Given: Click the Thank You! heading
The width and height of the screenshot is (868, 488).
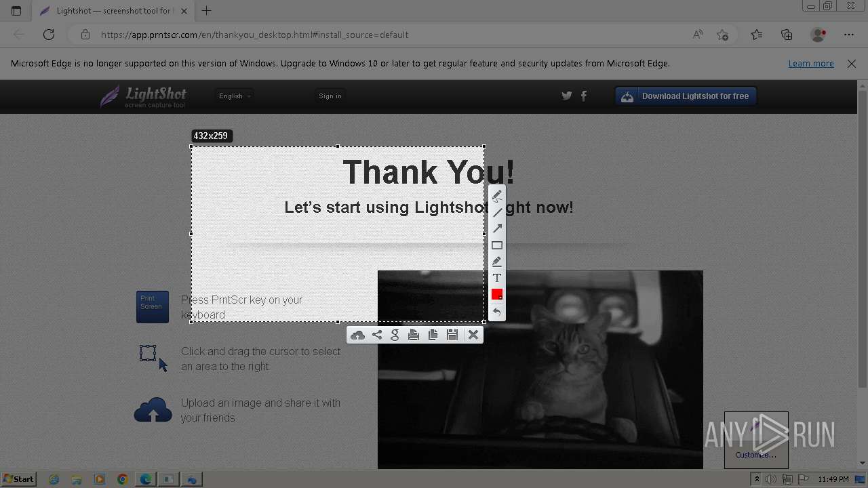Looking at the screenshot, I should tap(429, 172).
